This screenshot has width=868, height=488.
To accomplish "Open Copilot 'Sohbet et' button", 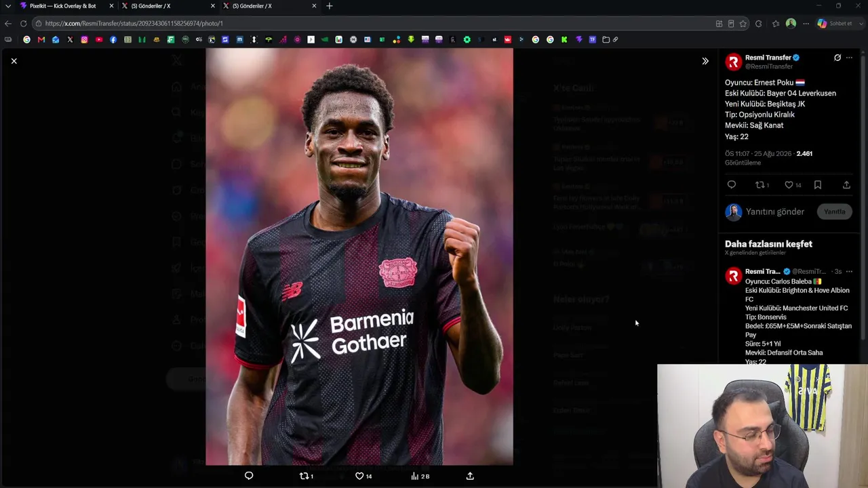I will tap(835, 23).
